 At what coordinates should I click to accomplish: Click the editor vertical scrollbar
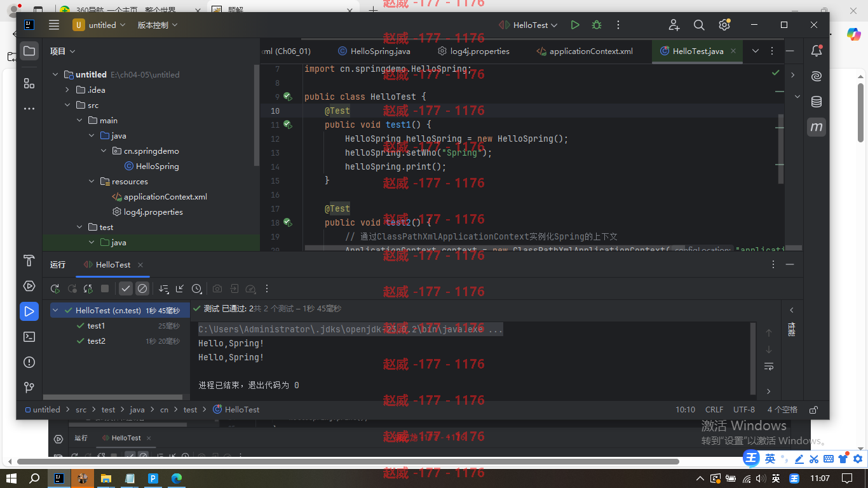pyautogui.click(x=781, y=149)
